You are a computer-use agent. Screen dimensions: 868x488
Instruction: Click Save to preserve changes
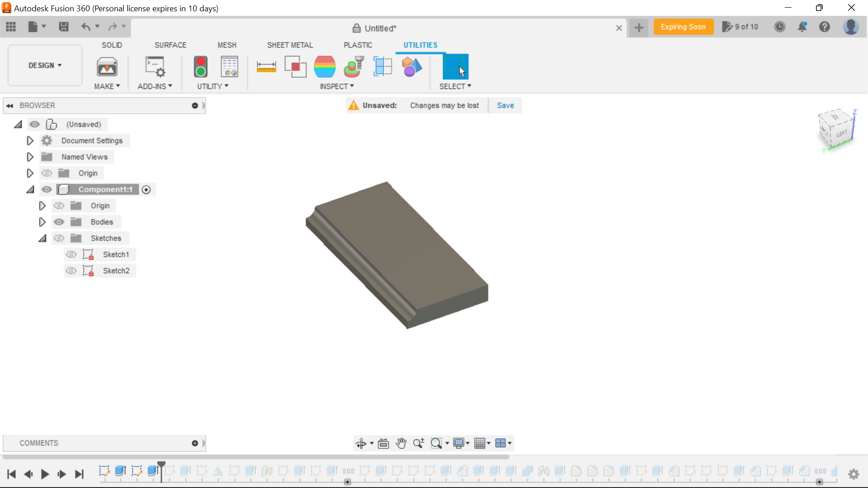505,105
